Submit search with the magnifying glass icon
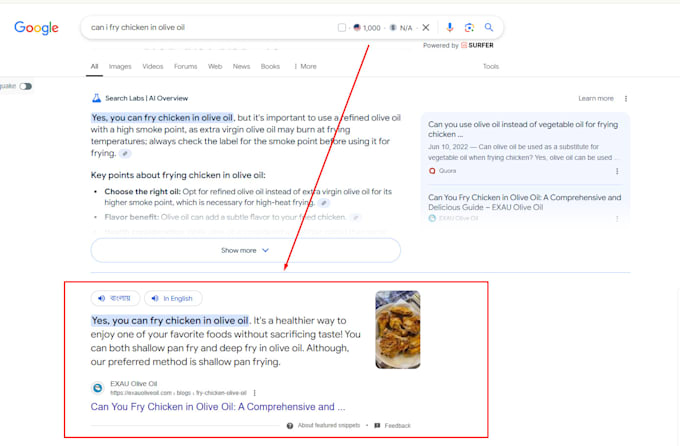 [x=489, y=27]
